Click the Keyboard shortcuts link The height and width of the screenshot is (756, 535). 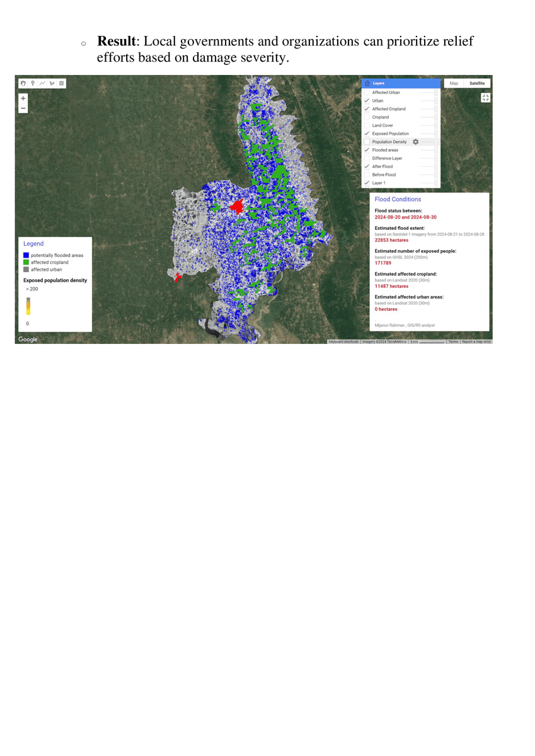343,341
